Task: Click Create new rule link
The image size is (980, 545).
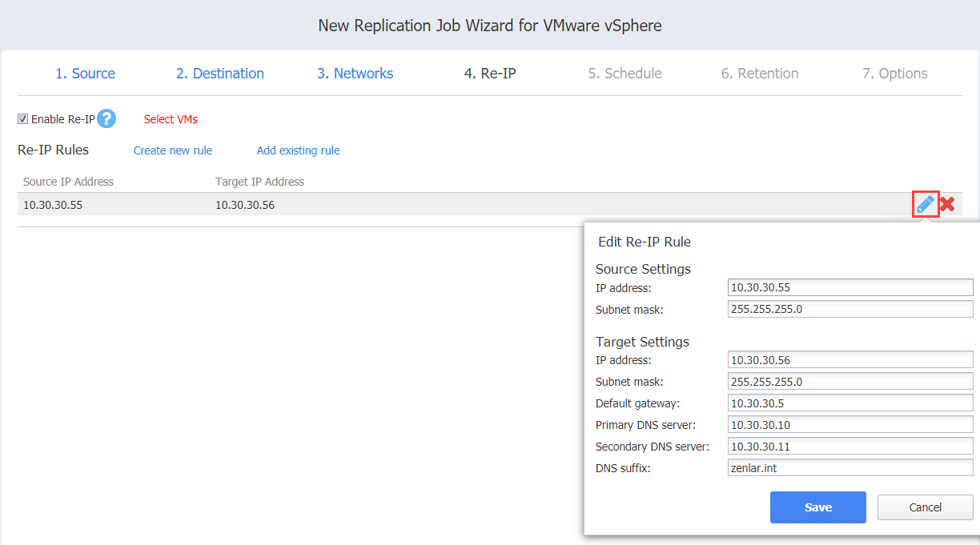Action: tap(173, 150)
